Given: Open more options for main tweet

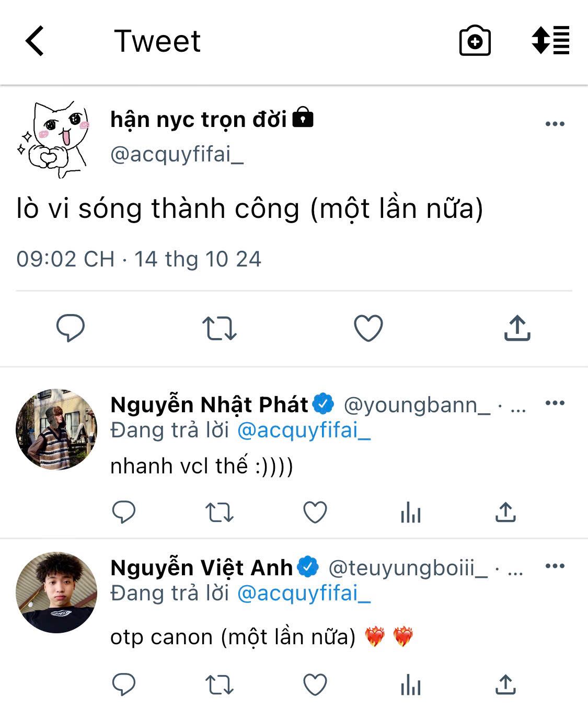Looking at the screenshot, I should point(555,124).
